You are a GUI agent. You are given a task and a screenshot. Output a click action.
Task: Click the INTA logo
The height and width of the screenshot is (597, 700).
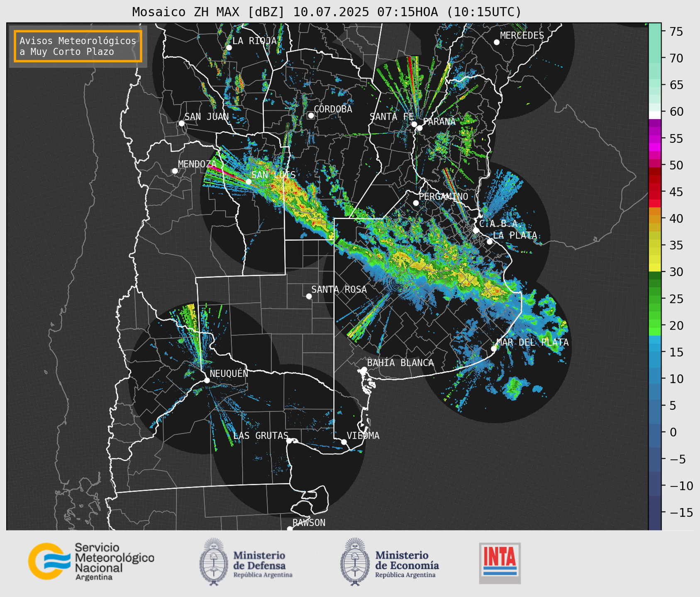point(500,563)
